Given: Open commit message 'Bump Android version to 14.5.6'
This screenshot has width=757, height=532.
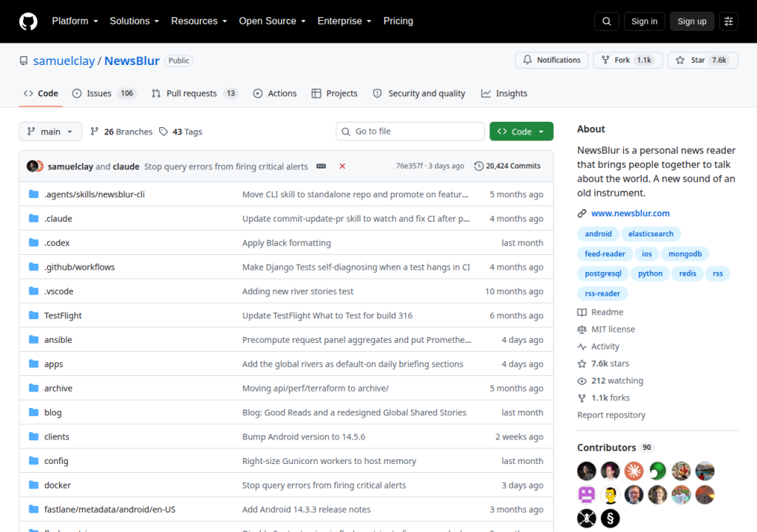Looking at the screenshot, I should (304, 437).
